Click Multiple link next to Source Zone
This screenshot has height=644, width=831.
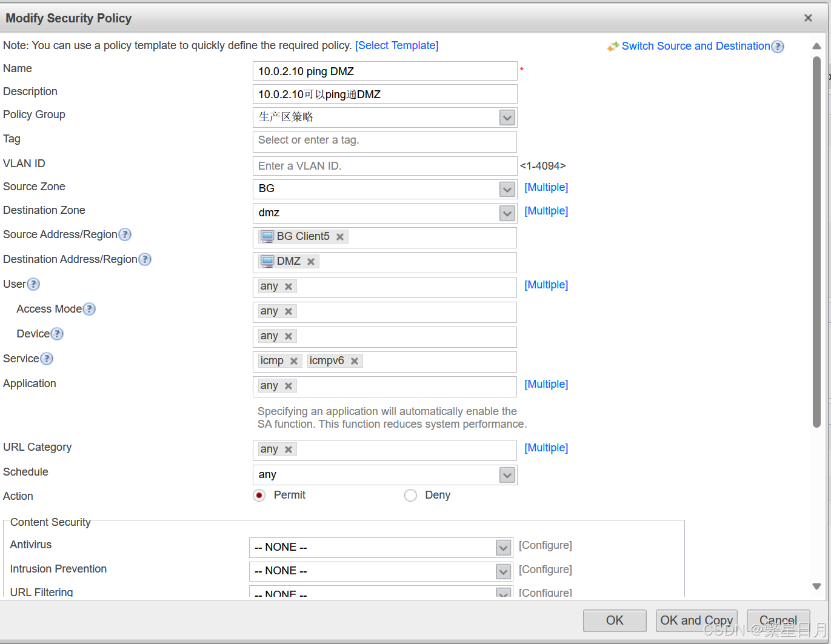pos(546,187)
